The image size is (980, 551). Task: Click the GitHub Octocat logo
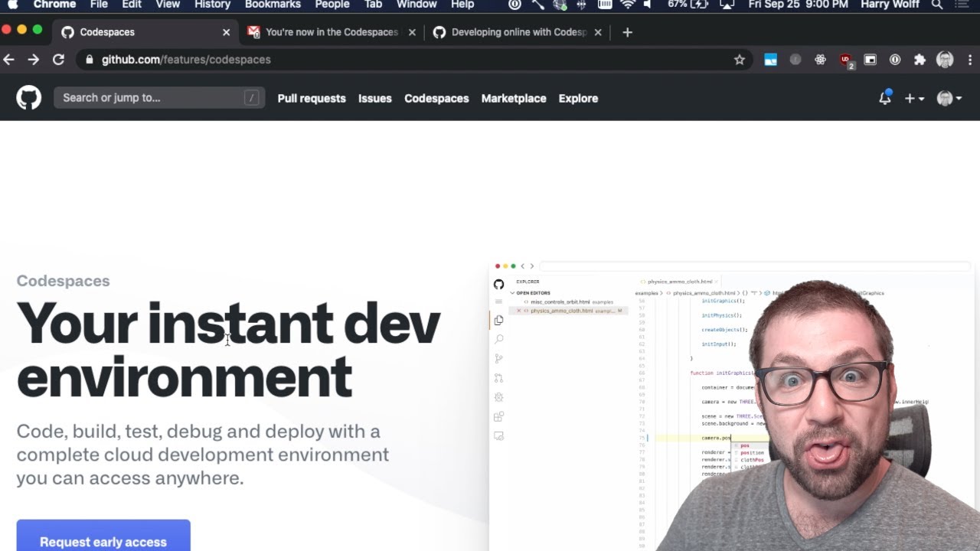click(x=28, y=97)
